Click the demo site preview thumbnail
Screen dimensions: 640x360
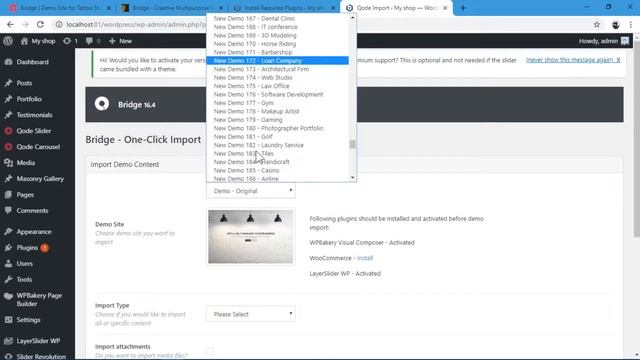251,237
